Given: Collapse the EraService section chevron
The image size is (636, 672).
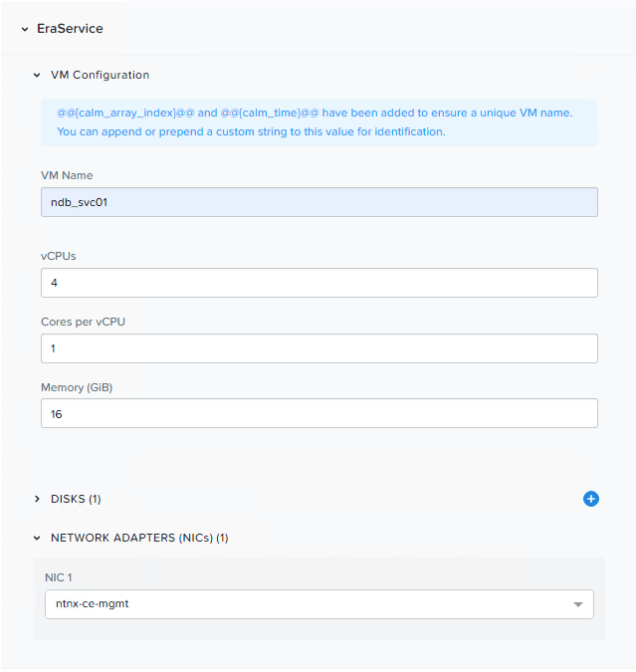Looking at the screenshot, I should pos(24,29).
